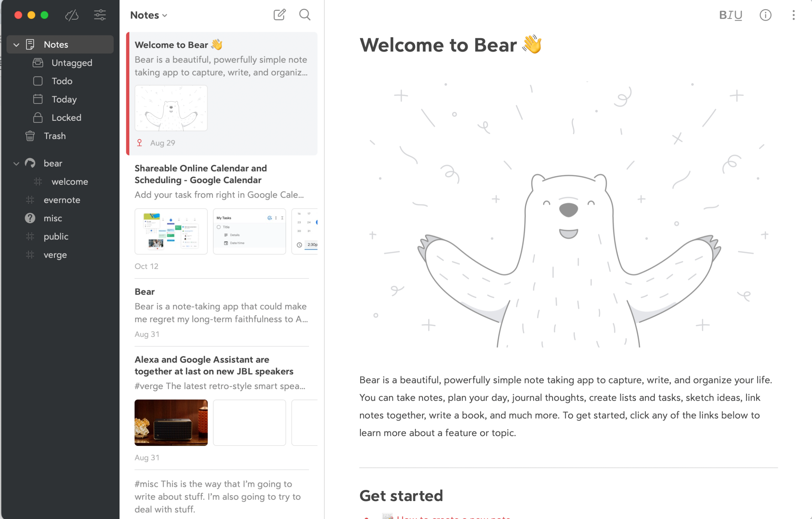Click the Oct 12 note date
This screenshot has width=812, height=519.
(x=146, y=266)
